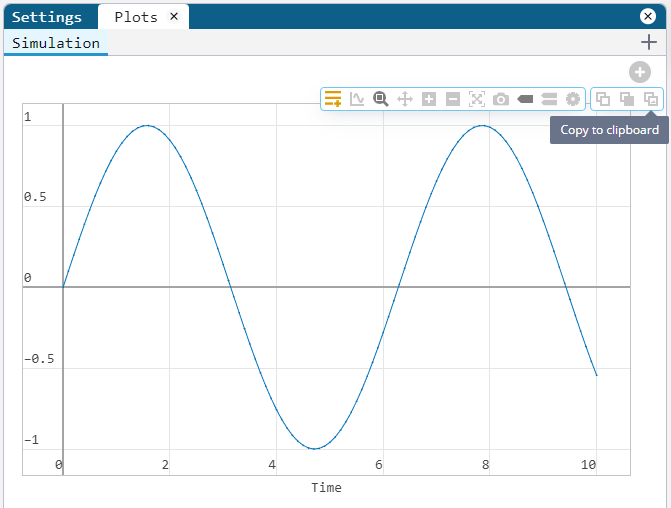Activate the magnifier zoom tool
Screen dimensions: 671x508
[380, 99]
